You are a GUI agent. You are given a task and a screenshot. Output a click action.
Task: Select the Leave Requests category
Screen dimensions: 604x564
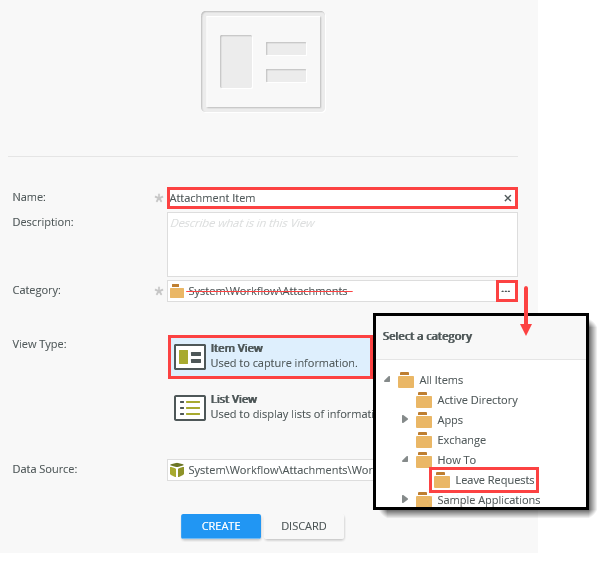(495, 480)
